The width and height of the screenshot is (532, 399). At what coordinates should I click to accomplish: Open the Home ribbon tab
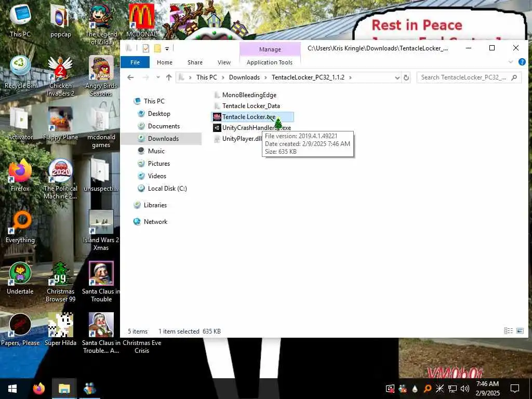click(165, 62)
